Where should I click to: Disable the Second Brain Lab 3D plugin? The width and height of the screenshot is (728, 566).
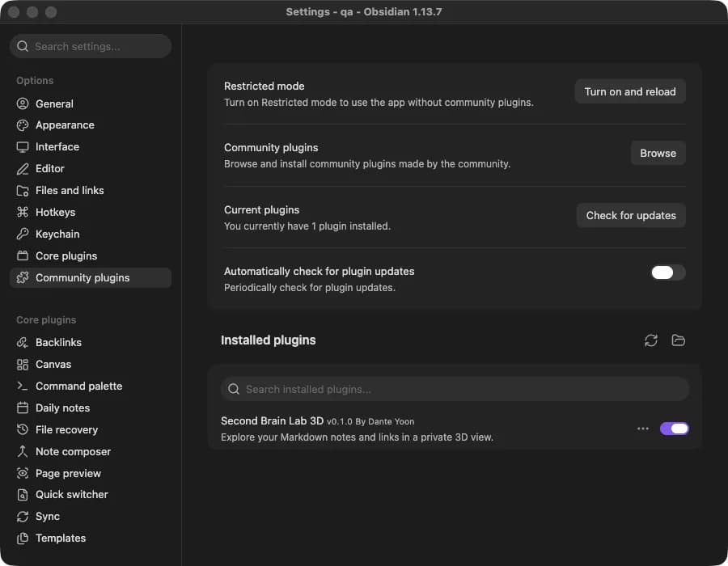674,429
